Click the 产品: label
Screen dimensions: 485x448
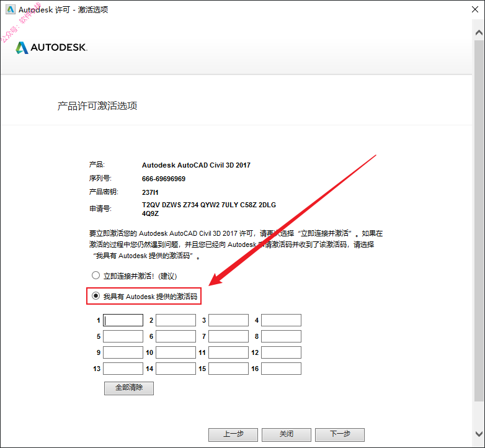pyautogui.click(x=97, y=164)
